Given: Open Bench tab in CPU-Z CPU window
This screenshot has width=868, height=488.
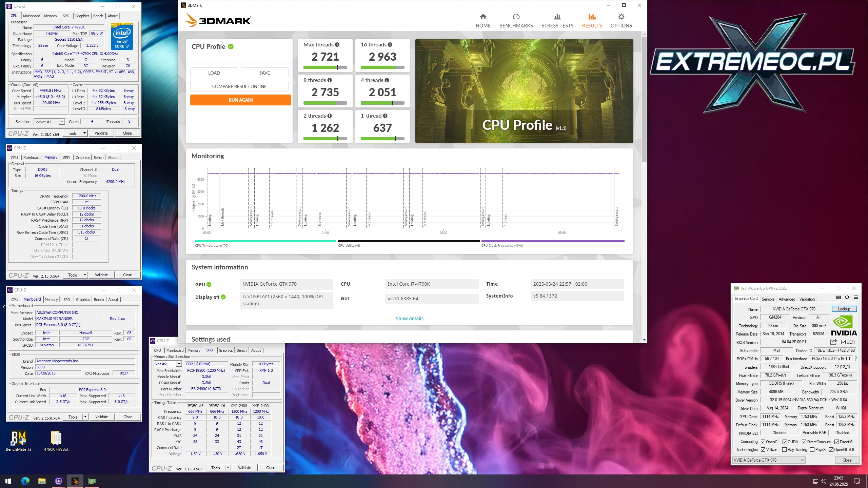Looking at the screenshot, I should point(98,16).
